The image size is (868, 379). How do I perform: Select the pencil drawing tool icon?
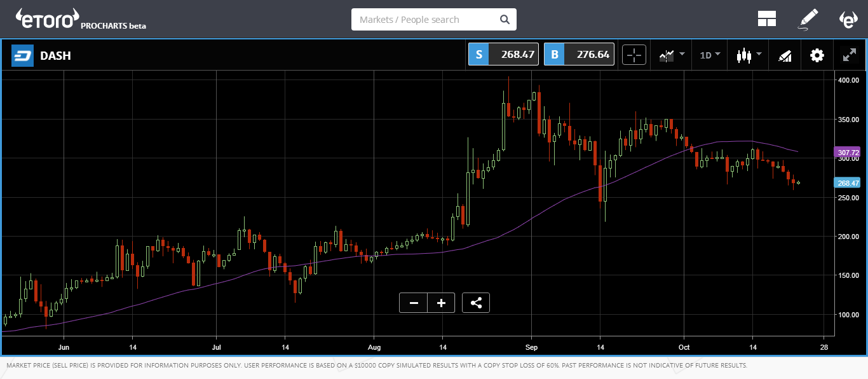[x=808, y=19]
